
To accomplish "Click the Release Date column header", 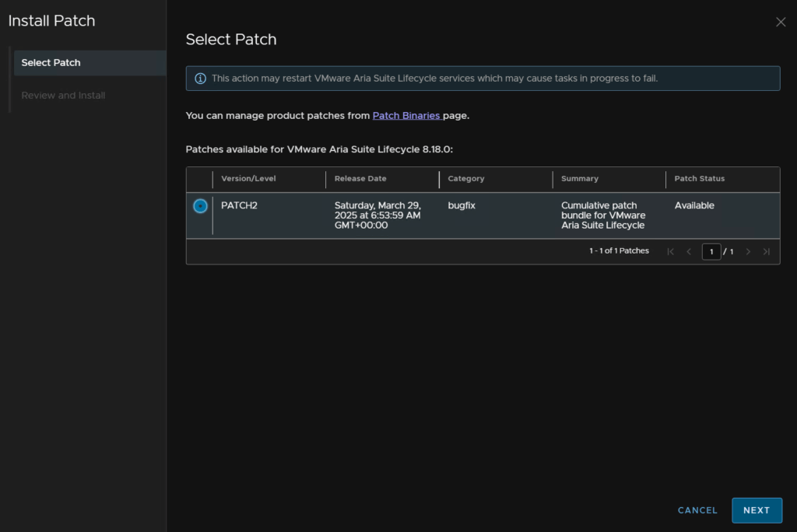I will 360,178.
